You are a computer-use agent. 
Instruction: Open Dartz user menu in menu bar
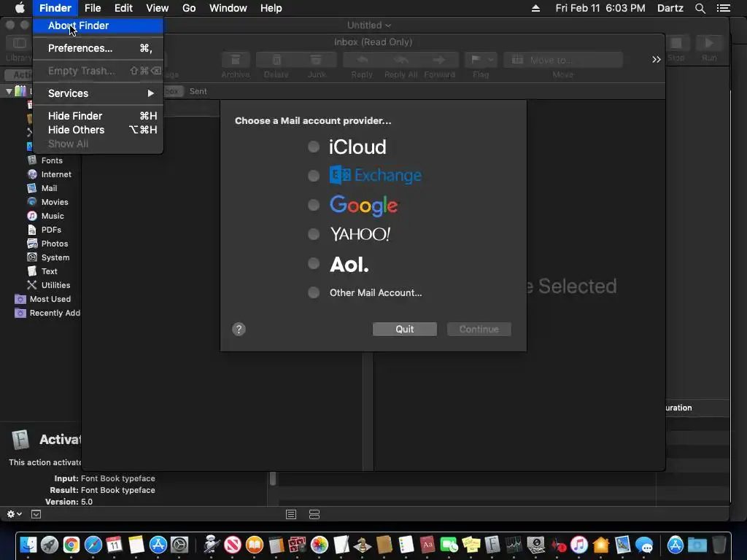pos(670,8)
